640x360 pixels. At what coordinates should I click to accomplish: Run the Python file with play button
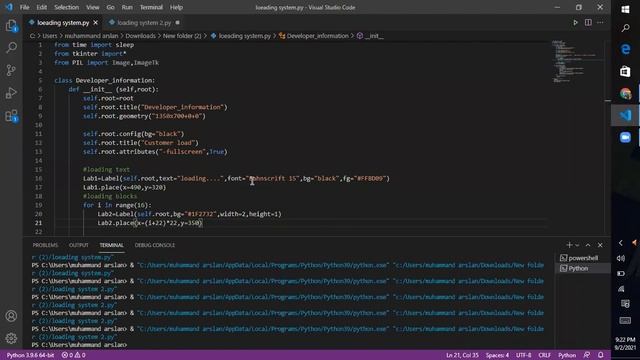tap(575, 23)
